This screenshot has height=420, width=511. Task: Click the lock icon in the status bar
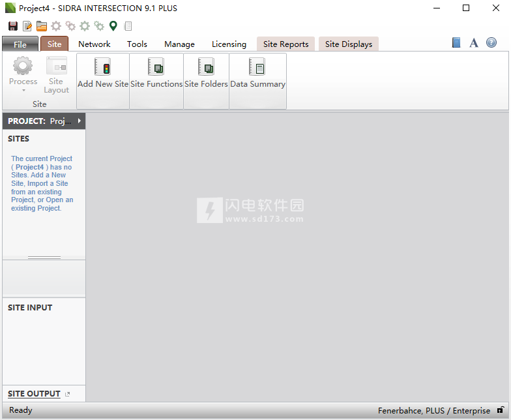point(500,410)
